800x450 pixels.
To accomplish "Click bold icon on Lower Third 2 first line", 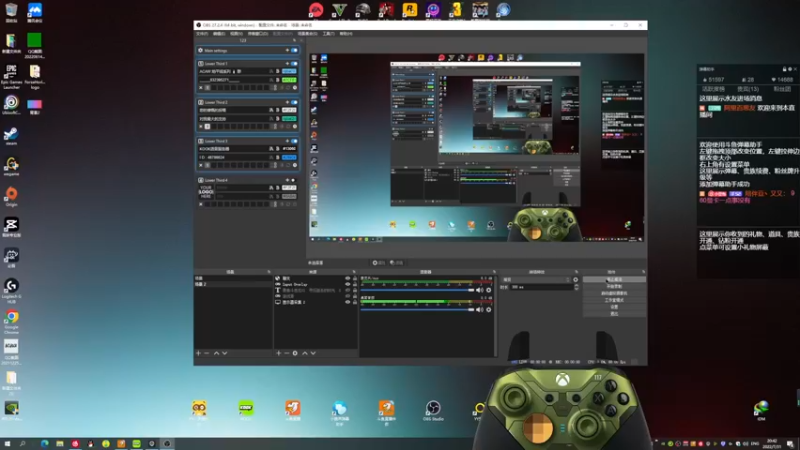I will (x=278, y=110).
